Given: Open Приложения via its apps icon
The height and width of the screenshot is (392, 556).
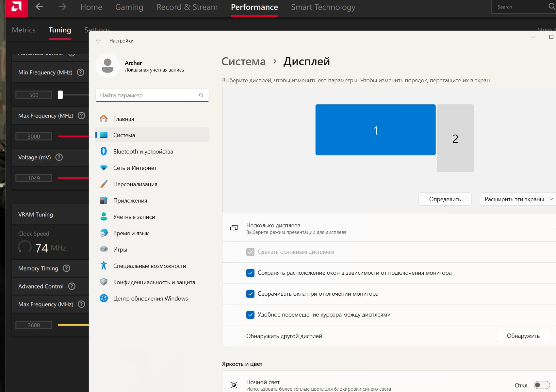Looking at the screenshot, I should [104, 200].
